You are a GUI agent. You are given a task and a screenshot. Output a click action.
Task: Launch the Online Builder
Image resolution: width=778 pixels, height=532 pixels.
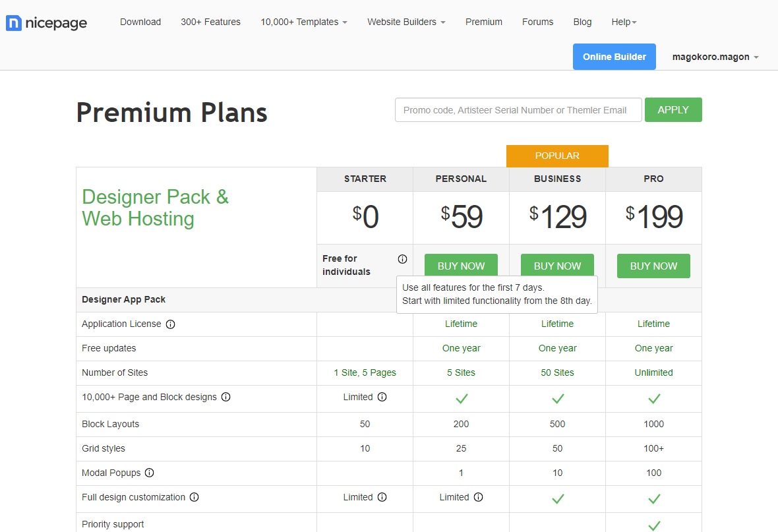(614, 57)
